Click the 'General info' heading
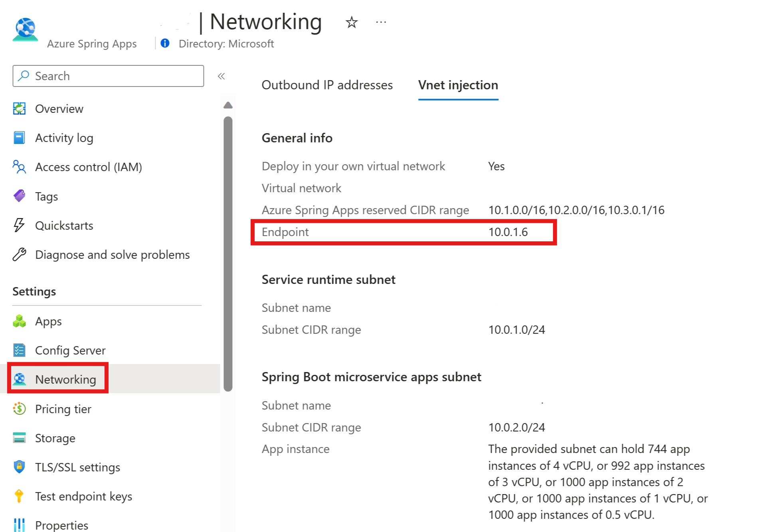 [x=297, y=138]
